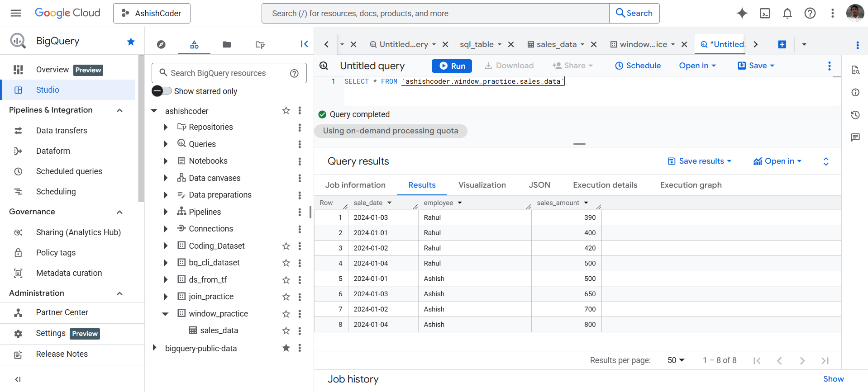This screenshot has width=868, height=392.
Task: View the Execution details tab
Action: 605,185
